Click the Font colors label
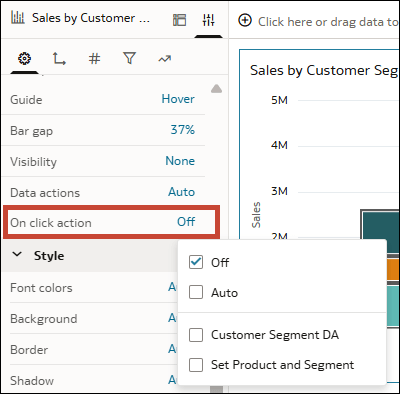Image resolution: width=400 pixels, height=394 pixels. click(41, 288)
